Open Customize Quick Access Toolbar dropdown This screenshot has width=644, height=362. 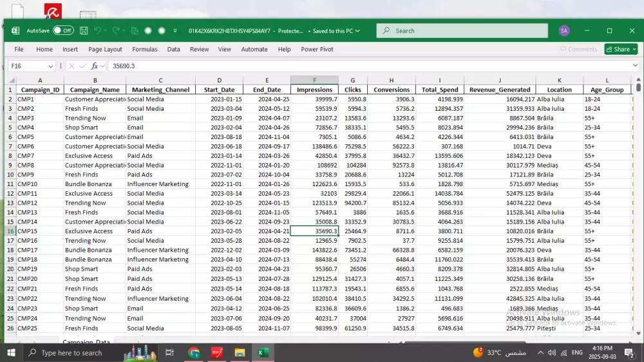tap(176, 30)
